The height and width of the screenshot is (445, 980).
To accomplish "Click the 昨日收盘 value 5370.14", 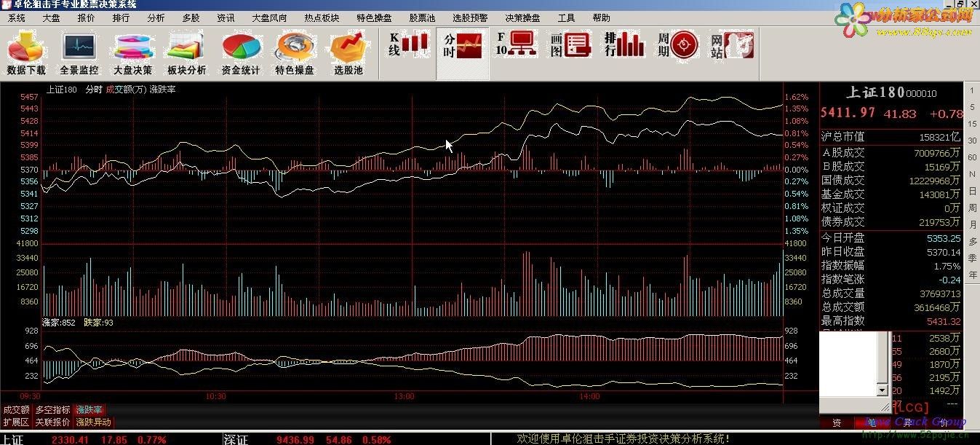I will point(944,252).
